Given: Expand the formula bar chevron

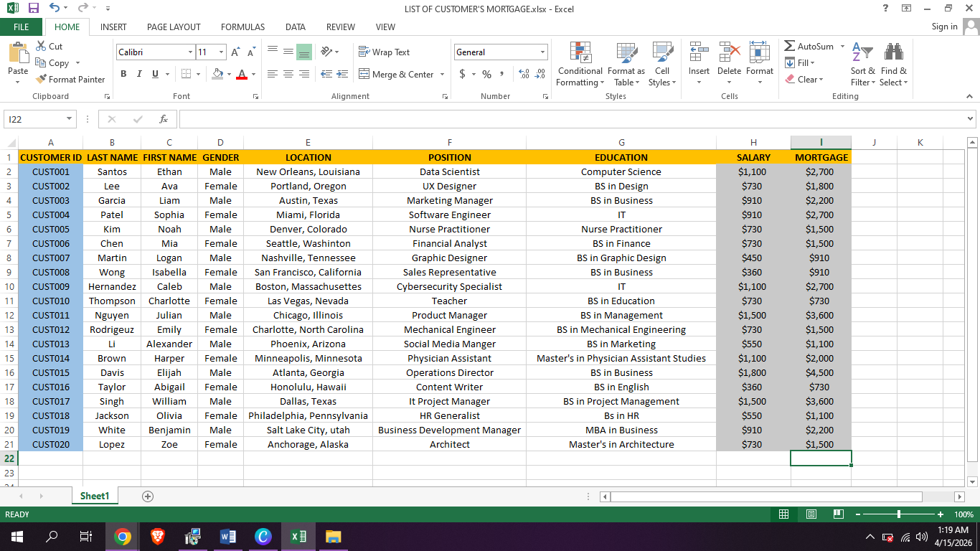Looking at the screenshot, I should (971, 119).
